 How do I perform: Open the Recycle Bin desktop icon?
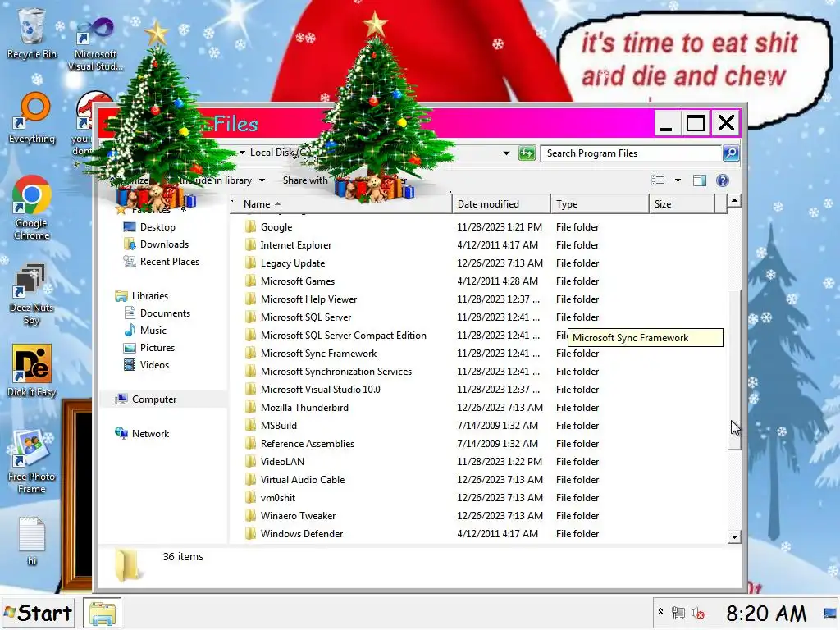(x=31, y=33)
